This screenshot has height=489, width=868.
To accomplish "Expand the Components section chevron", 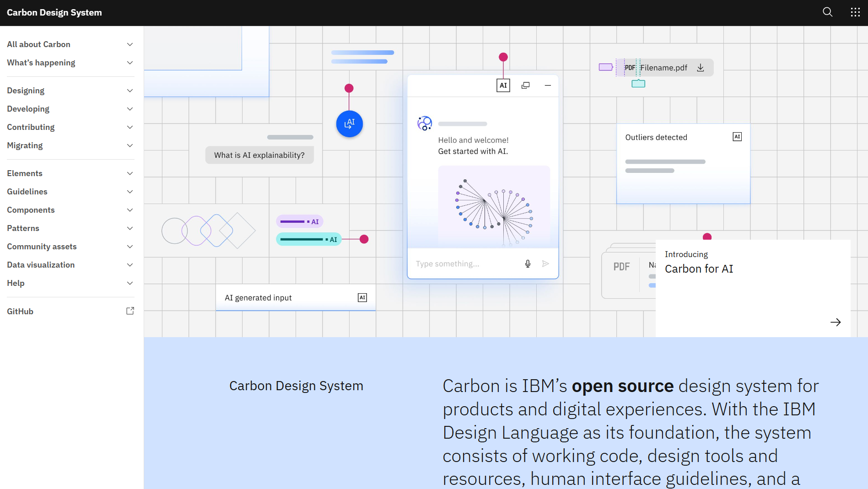I will tap(130, 210).
